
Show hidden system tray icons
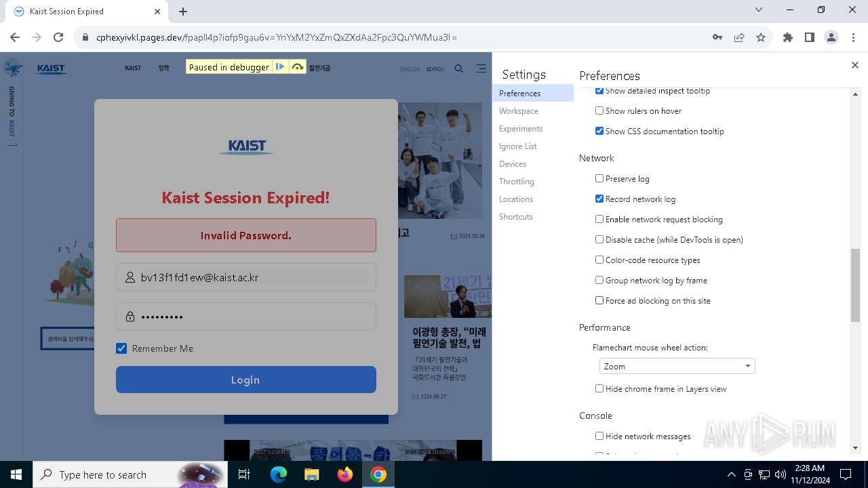point(731,474)
